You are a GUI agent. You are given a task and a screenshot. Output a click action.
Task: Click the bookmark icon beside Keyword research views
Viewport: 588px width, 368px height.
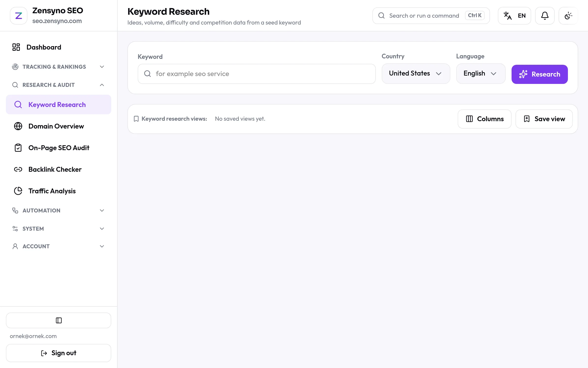point(136,119)
